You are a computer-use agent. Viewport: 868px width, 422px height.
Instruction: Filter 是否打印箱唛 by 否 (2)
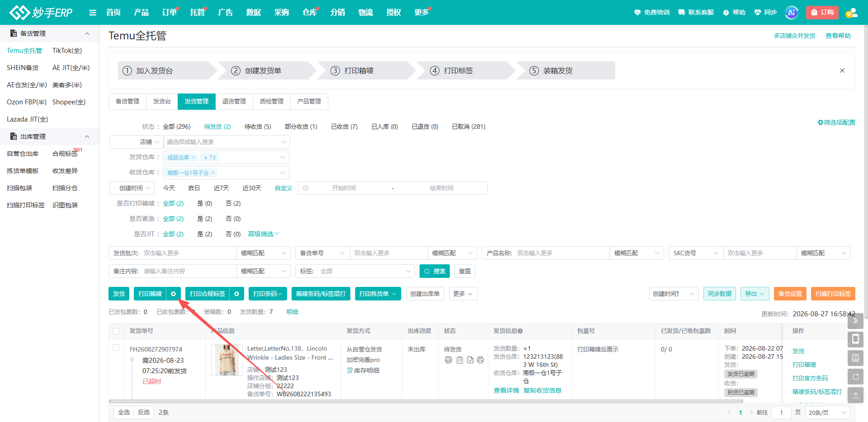point(233,203)
